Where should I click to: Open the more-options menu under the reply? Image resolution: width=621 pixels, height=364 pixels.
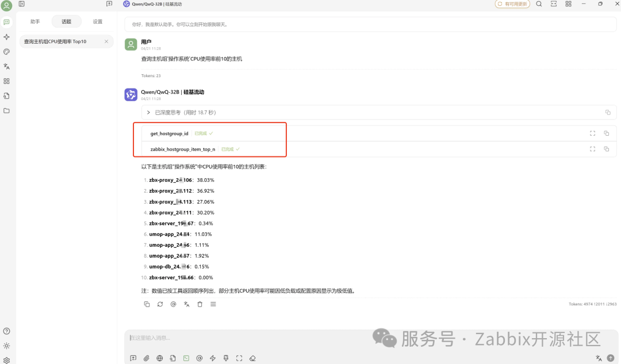coord(213,304)
